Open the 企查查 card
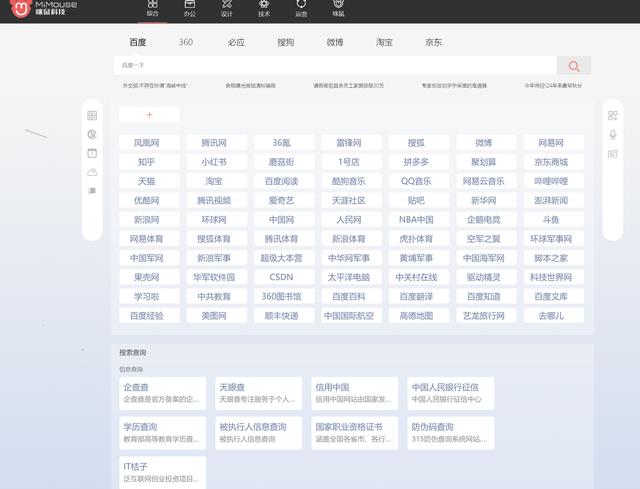This screenshot has height=489, width=640. (163, 393)
